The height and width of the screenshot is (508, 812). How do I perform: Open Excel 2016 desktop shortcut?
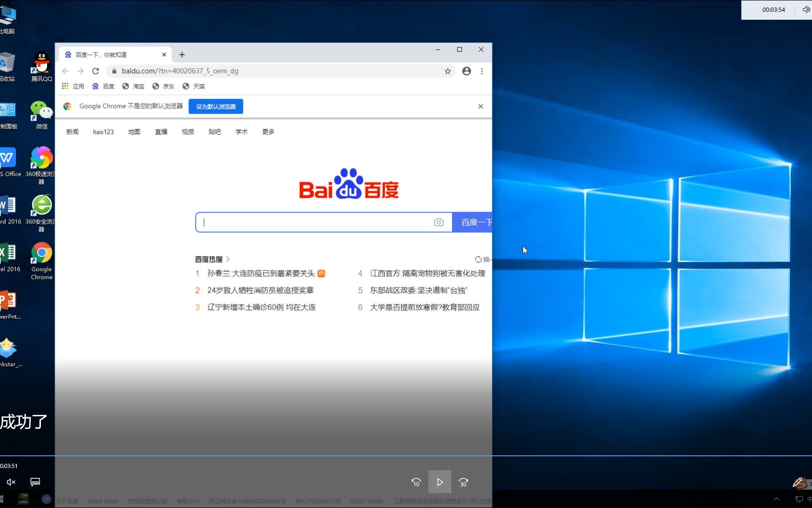[x=8, y=257]
